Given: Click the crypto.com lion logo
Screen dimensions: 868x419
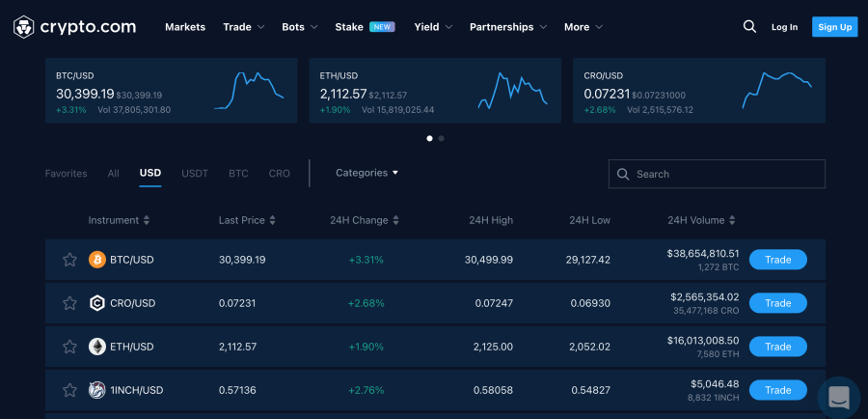Looking at the screenshot, I should (24, 27).
